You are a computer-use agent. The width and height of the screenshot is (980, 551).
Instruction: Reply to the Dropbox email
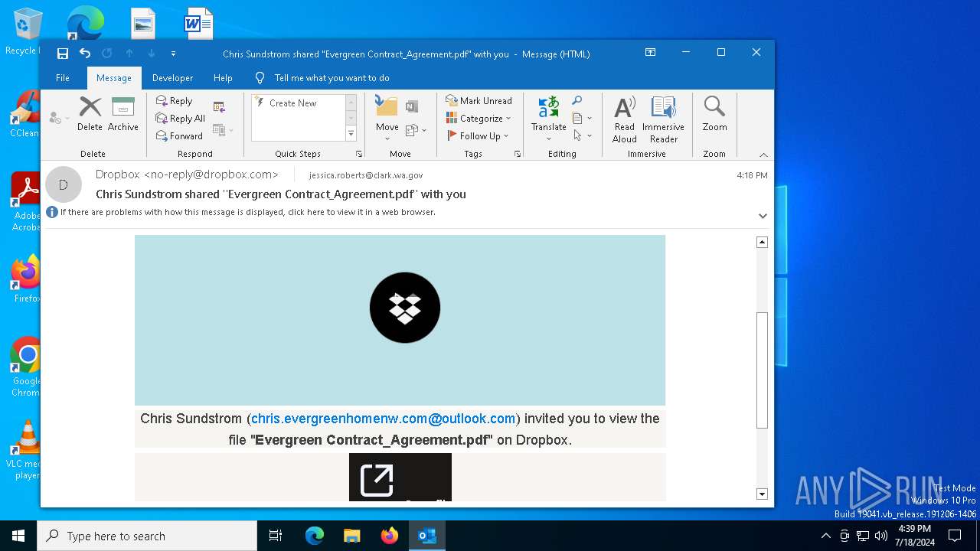tap(174, 101)
